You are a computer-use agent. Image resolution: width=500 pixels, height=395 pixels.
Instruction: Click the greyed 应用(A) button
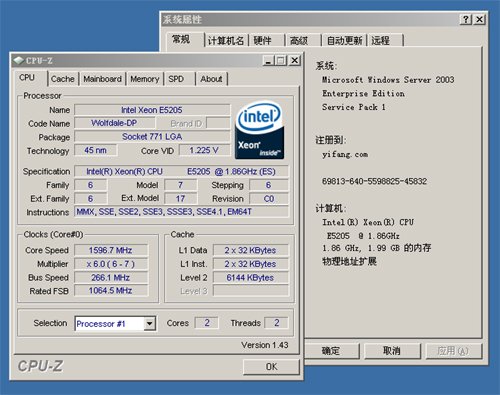coord(453,351)
